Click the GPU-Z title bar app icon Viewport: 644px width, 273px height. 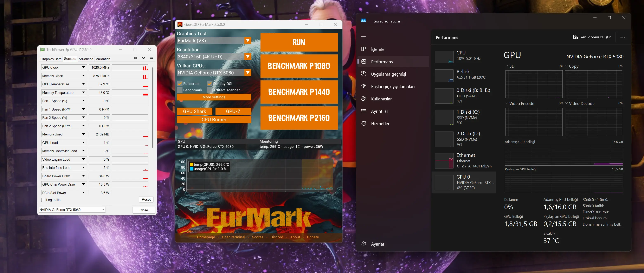tap(43, 49)
